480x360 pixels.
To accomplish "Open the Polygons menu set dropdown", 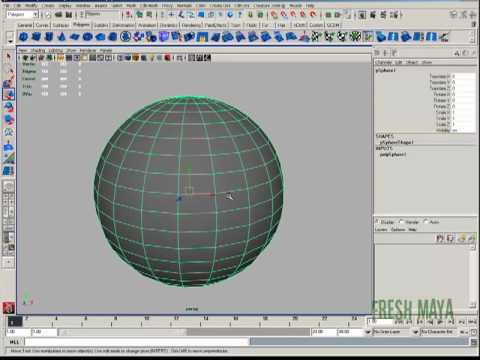I will click(x=22, y=15).
